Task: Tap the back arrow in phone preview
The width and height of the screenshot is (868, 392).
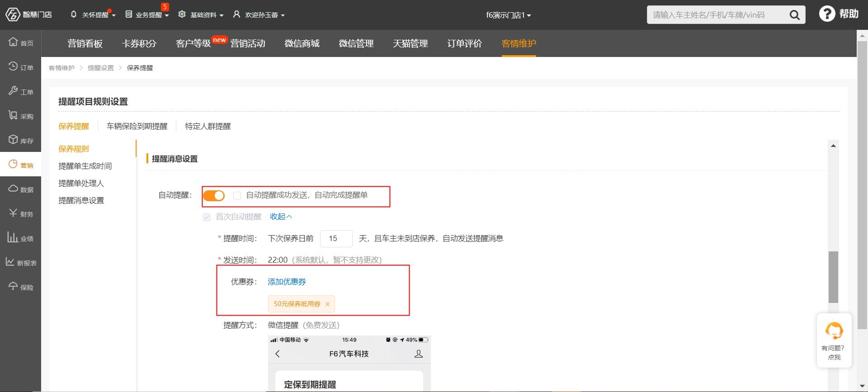Action: tap(278, 354)
